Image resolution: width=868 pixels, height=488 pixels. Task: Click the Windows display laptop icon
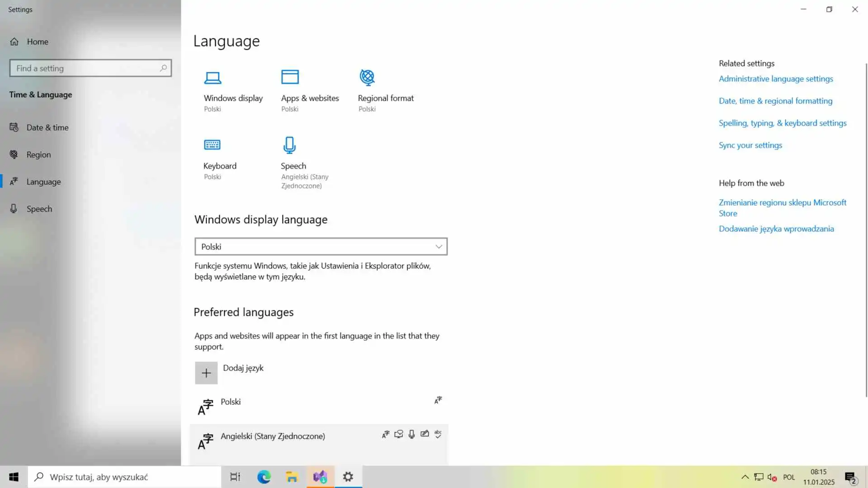click(x=212, y=78)
